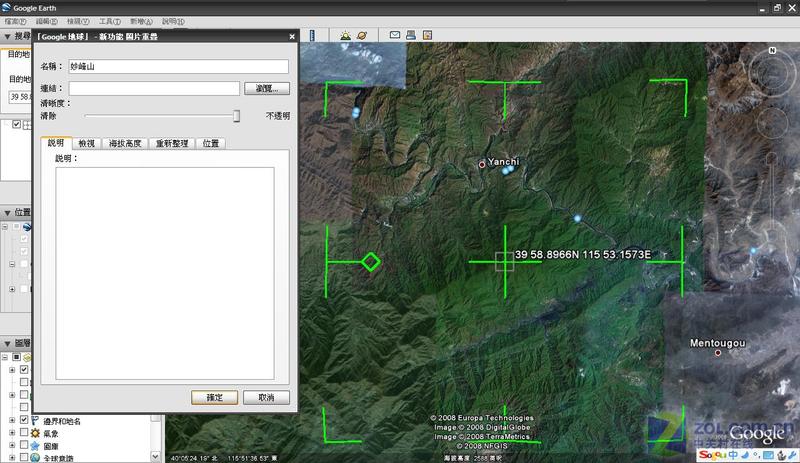
Task: Click the green center crosshair of the overlay
Action: tap(505, 262)
